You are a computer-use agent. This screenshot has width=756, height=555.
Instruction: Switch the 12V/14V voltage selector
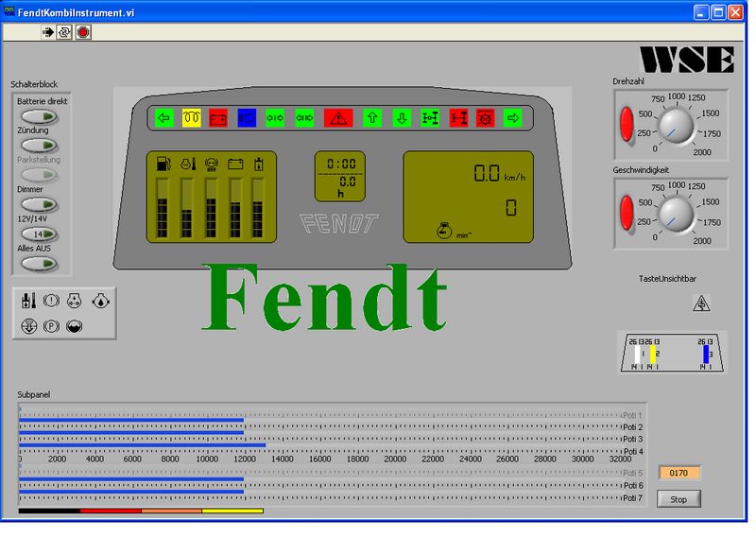[x=40, y=234]
